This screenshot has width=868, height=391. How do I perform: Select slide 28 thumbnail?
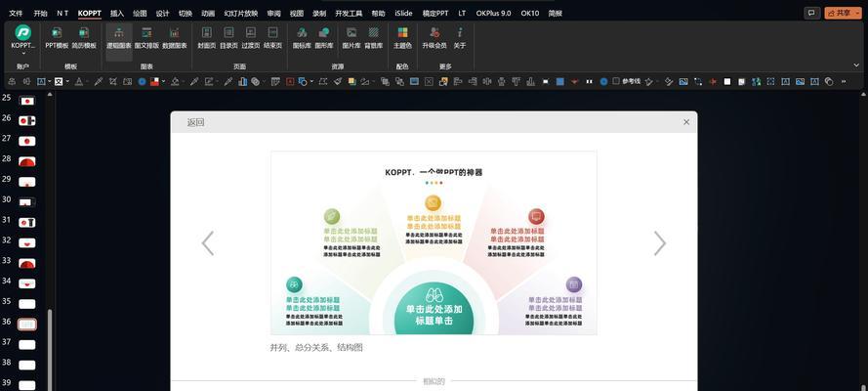pos(27,161)
